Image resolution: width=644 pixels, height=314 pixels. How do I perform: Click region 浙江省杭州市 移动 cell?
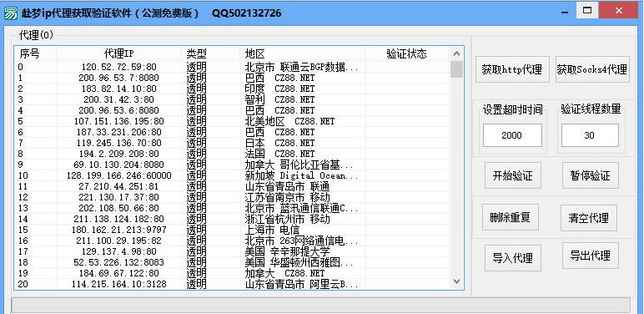click(x=287, y=219)
